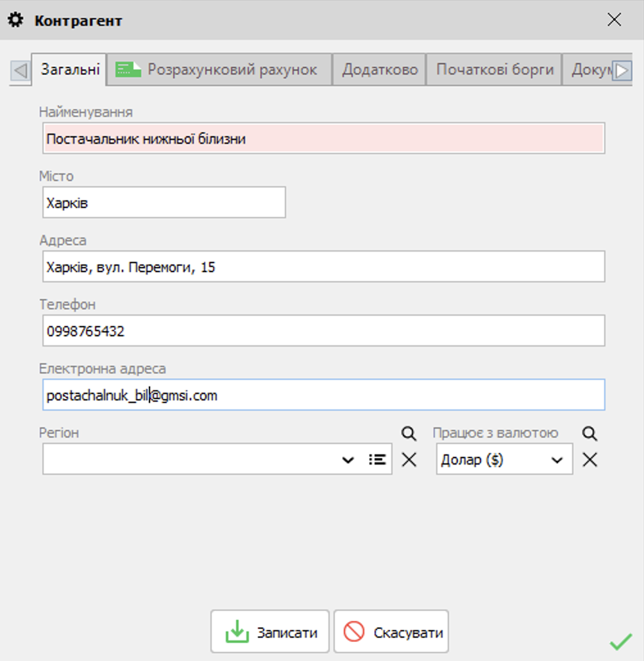Click the green checkmark in bottom corner
Viewport: 644px width, 661px height.
(620, 641)
